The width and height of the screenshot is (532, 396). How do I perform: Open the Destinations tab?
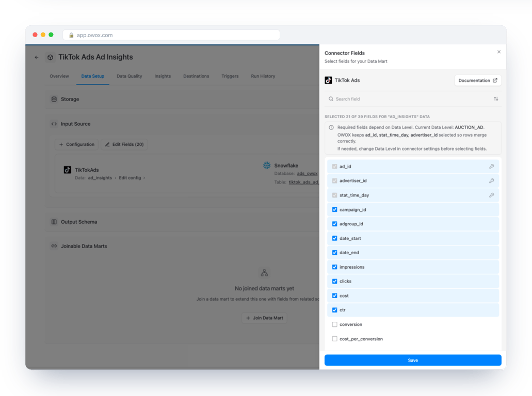point(196,76)
